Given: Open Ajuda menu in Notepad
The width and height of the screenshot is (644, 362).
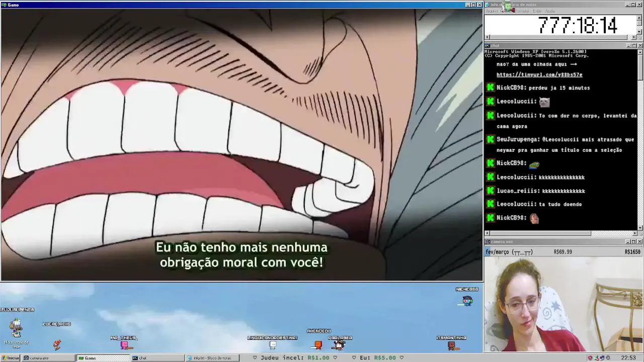Looking at the screenshot, I should tap(550, 11).
